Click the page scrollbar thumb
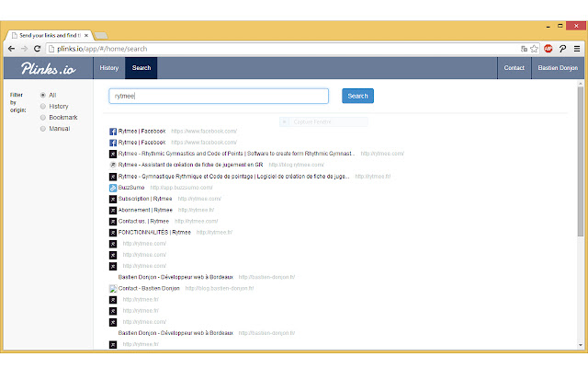Viewport: 588px width, 368px height. (581, 162)
